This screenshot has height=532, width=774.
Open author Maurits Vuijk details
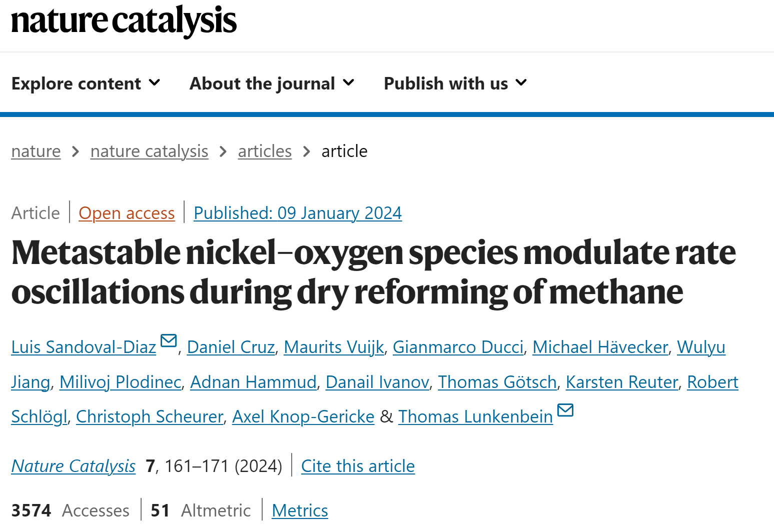tap(334, 347)
